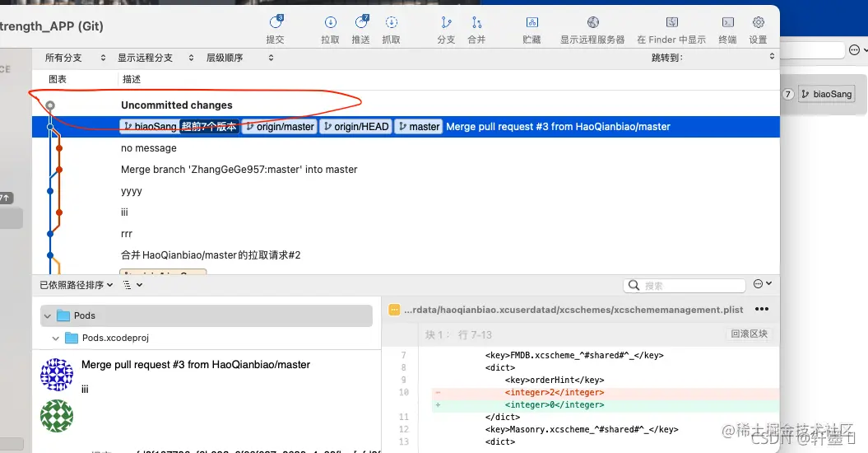Image resolution: width=868 pixels, height=453 pixels.
Task: Click the Merge (合并) toolbar icon
Action: tap(476, 23)
